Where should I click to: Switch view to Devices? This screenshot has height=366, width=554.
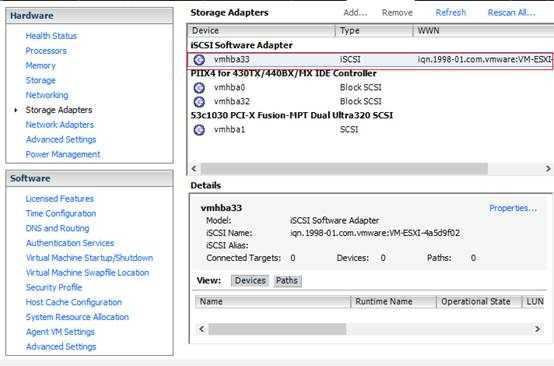point(250,281)
